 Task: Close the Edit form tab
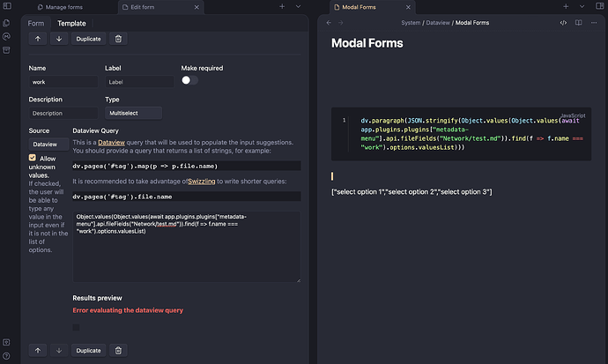tap(196, 7)
